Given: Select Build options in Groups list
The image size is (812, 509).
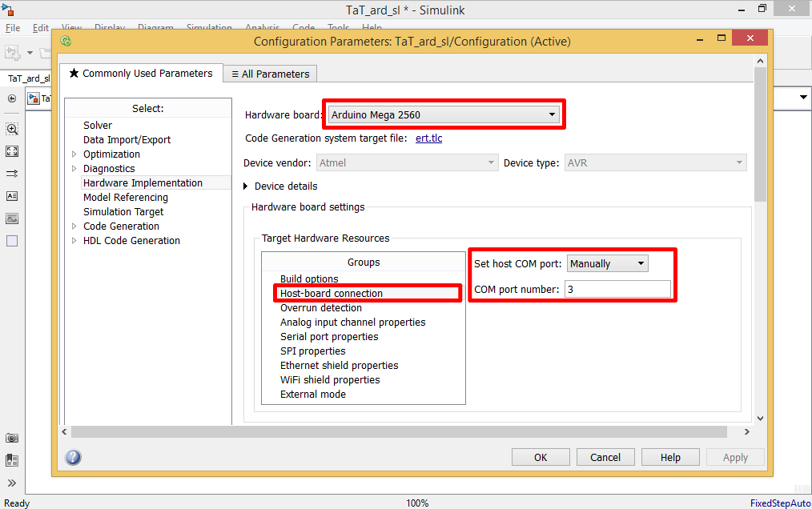Looking at the screenshot, I should pyautogui.click(x=309, y=279).
